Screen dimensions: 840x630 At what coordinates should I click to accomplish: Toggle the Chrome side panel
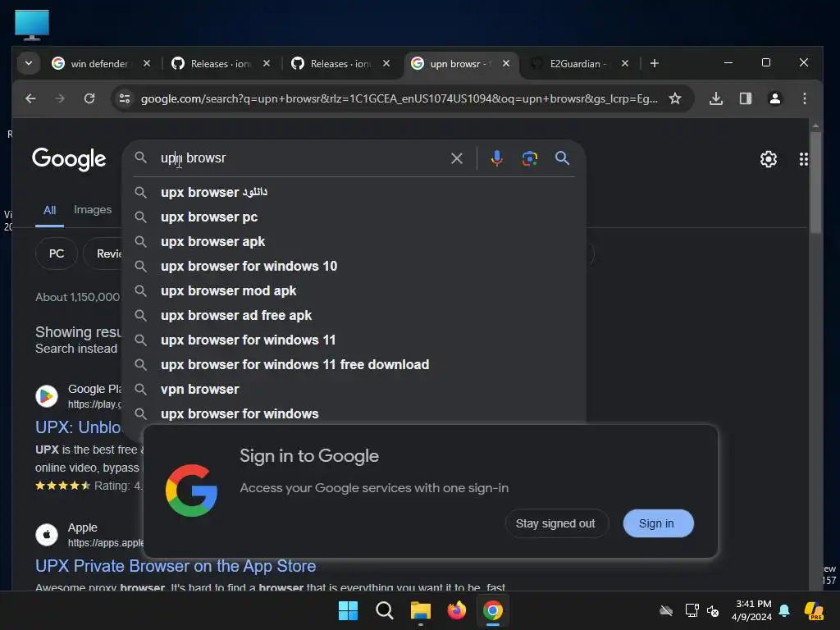(745, 98)
